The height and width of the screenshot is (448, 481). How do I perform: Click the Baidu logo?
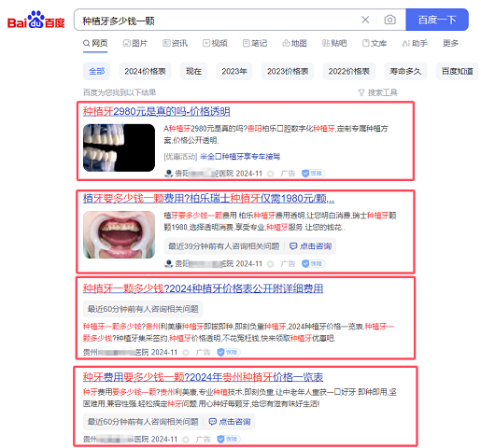[x=35, y=21]
